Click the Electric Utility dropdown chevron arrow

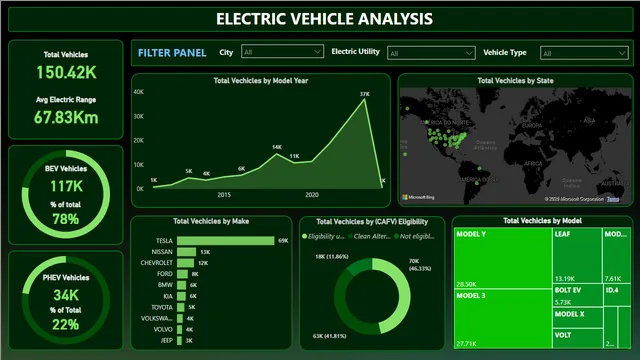coord(469,53)
